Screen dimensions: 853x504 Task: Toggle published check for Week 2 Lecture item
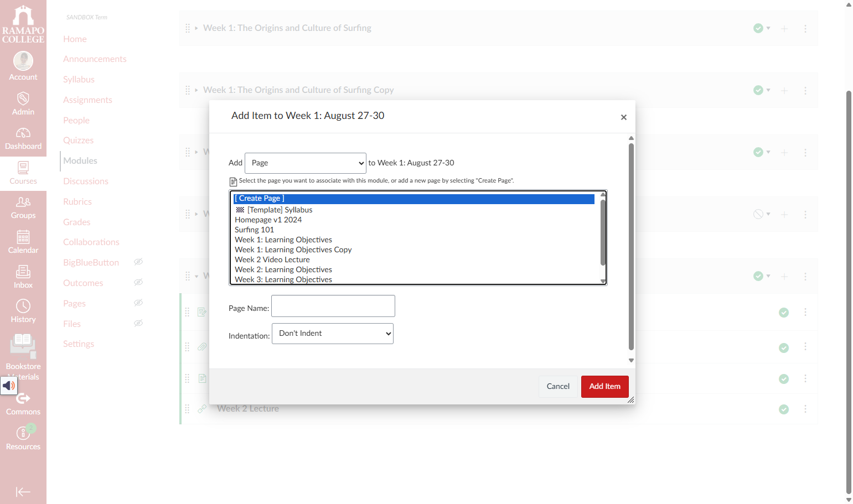click(784, 409)
